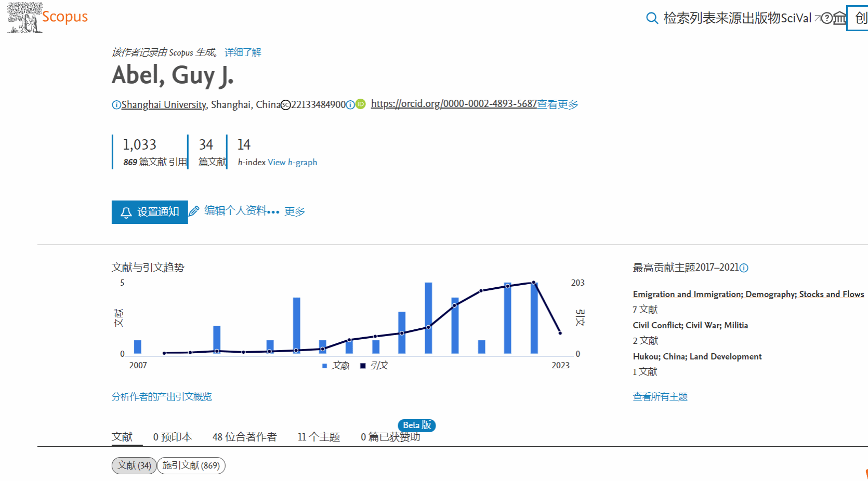Open help via question mark icon

click(x=826, y=19)
